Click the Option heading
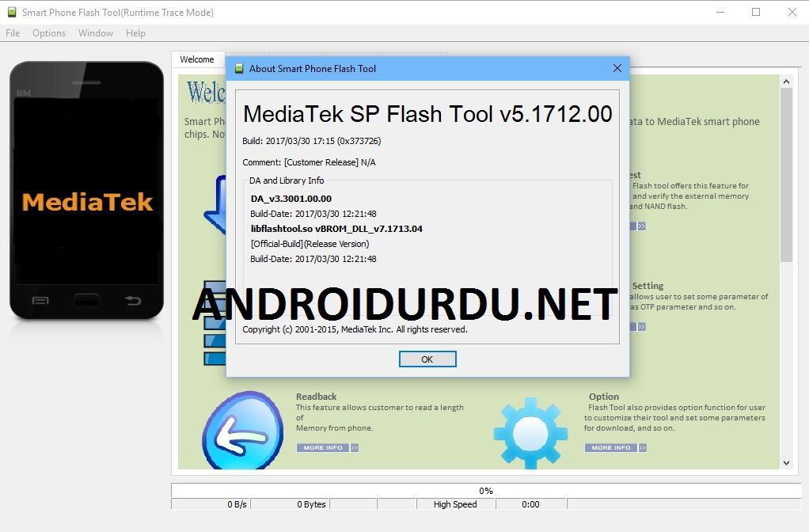 [604, 397]
